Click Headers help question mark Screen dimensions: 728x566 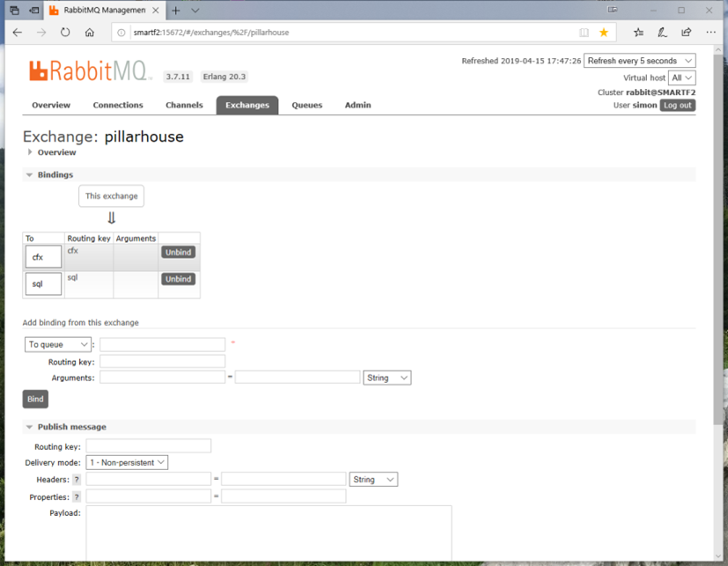(x=77, y=480)
